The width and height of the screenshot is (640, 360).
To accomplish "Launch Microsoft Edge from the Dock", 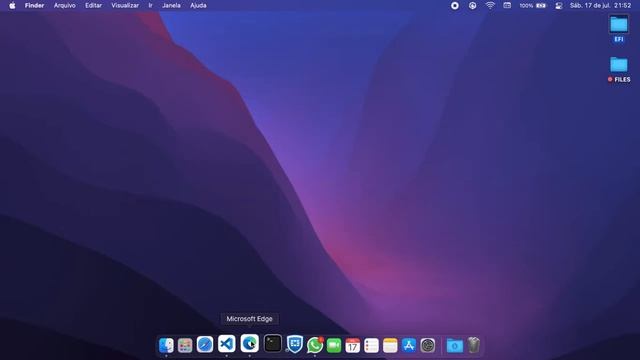I will tap(249, 343).
